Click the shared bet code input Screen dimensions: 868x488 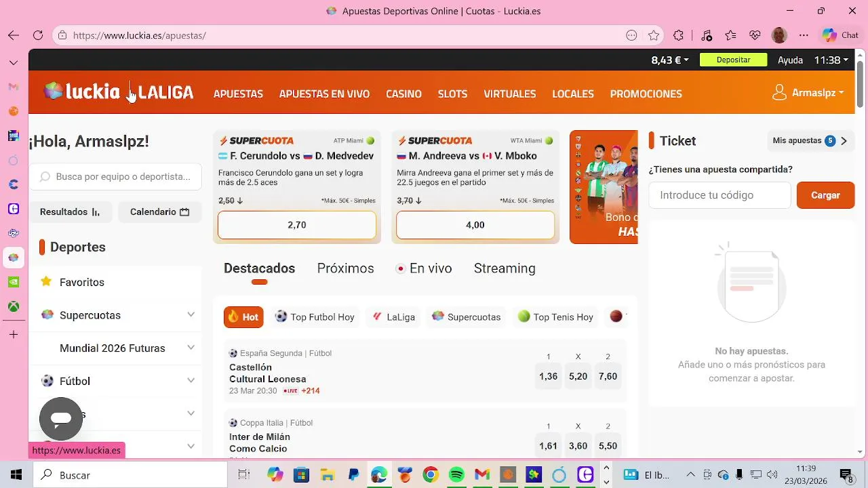(719, 195)
